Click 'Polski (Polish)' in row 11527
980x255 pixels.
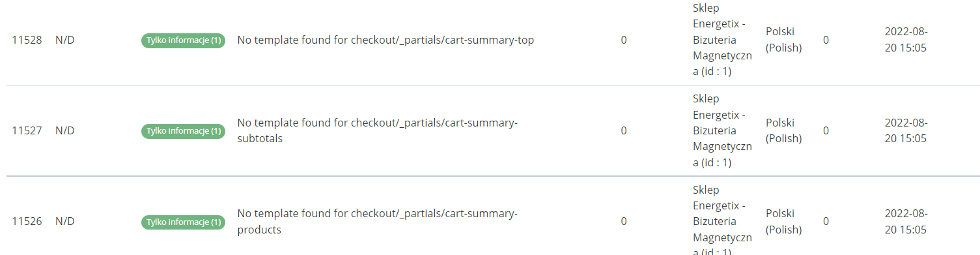pyautogui.click(x=784, y=130)
